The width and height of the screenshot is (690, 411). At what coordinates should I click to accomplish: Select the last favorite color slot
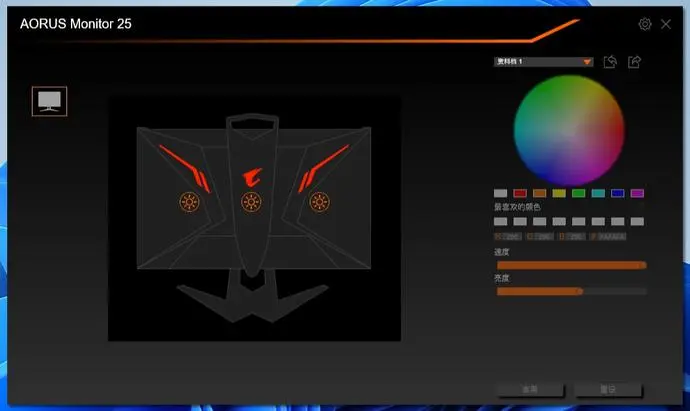pyautogui.click(x=637, y=221)
